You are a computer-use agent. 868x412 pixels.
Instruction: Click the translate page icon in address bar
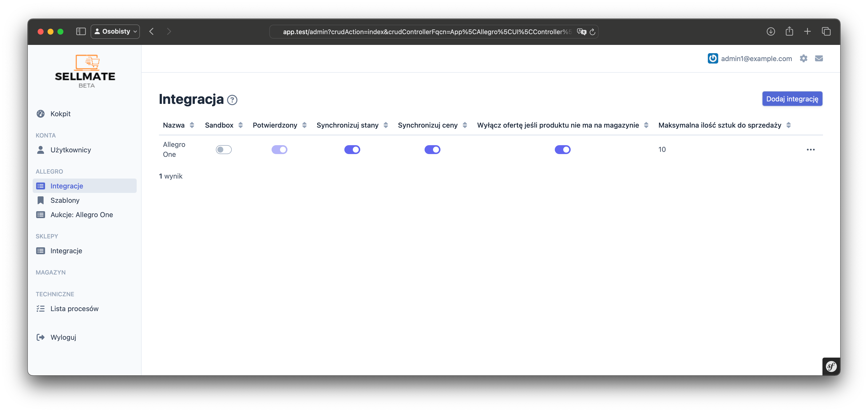click(x=581, y=32)
